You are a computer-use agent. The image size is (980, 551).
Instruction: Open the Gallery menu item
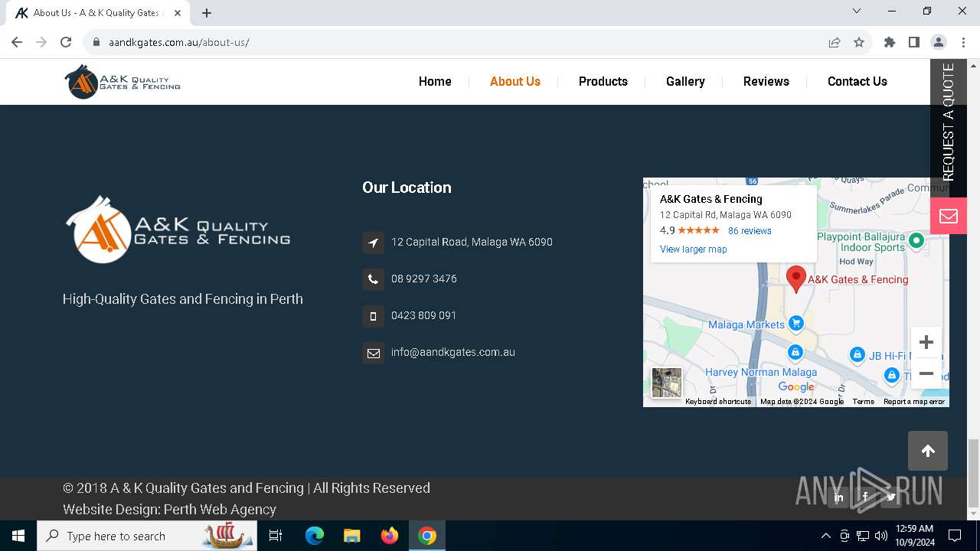pyautogui.click(x=685, y=81)
